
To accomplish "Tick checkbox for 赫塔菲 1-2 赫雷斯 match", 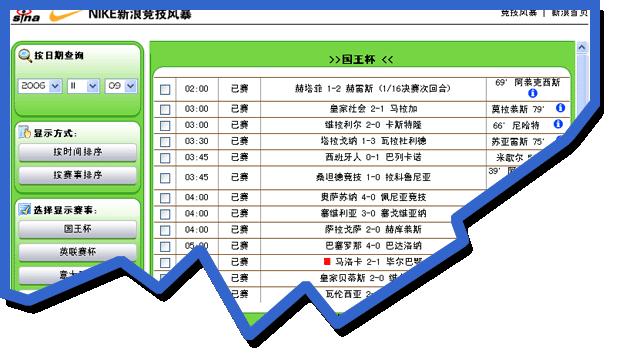I will [165, 89].
